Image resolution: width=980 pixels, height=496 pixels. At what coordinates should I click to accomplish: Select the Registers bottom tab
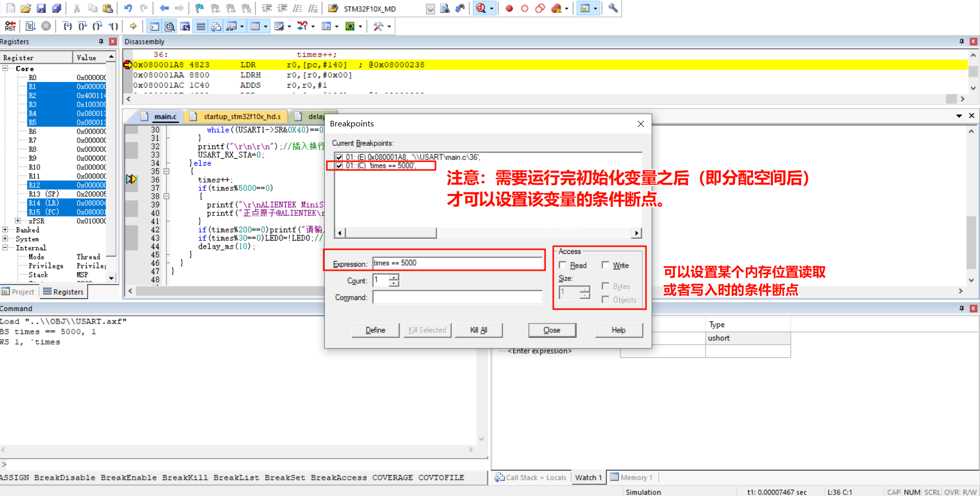coord(64,292)
